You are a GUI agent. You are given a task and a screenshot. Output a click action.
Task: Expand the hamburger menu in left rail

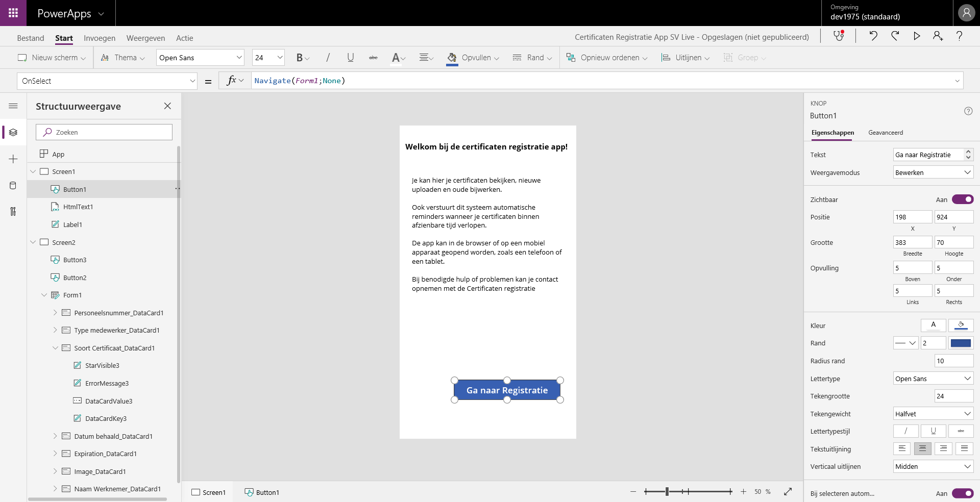(13, 106)
